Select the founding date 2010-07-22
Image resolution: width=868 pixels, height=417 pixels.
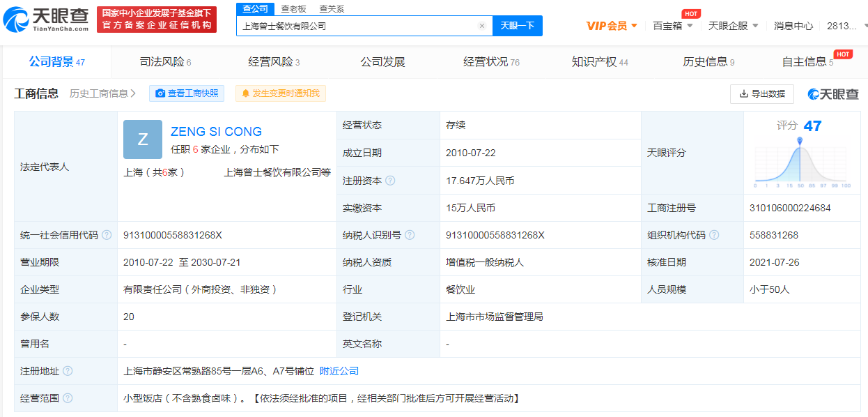471,153
